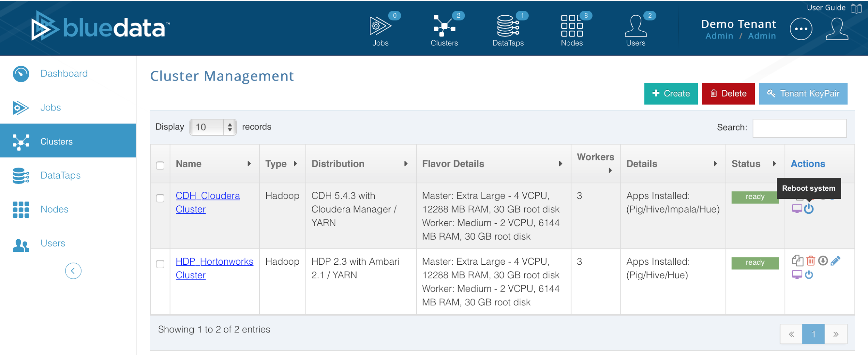The width and height of the screenshot is (868, 355).
Task: Check the HDP_Hortonworks Cluster row checkbox
Action: point(160,264)
